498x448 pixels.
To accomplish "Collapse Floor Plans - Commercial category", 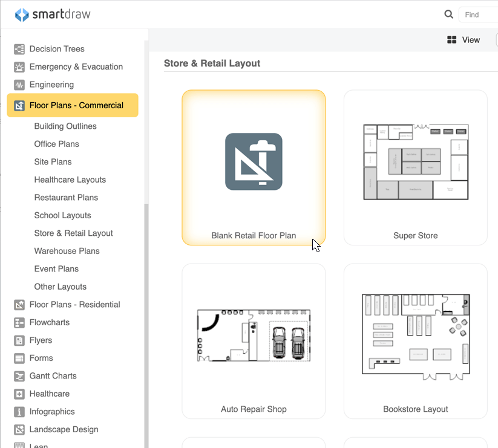I will pyautogui.click(x=73, y=105).
